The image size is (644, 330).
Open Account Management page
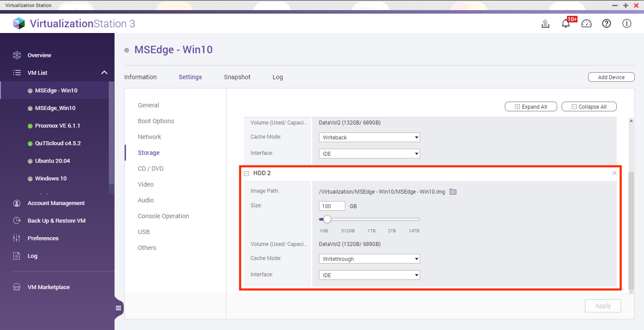[x=57, y=203]
